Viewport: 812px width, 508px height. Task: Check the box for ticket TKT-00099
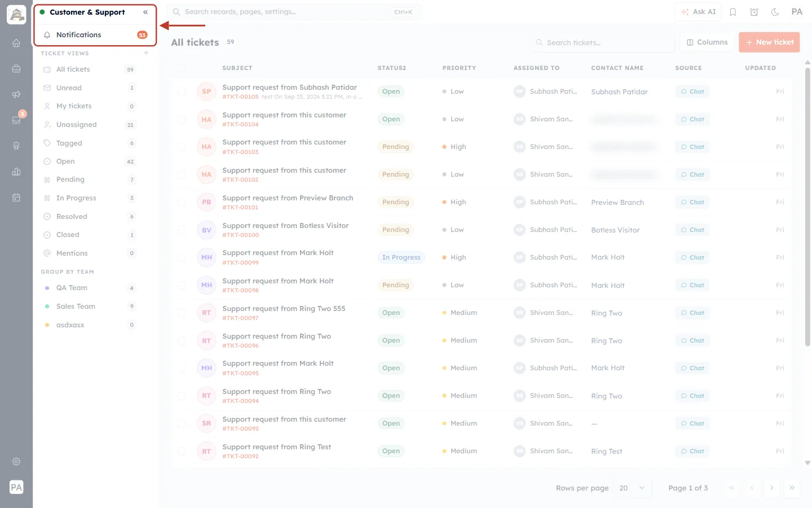tap(182, 257)
